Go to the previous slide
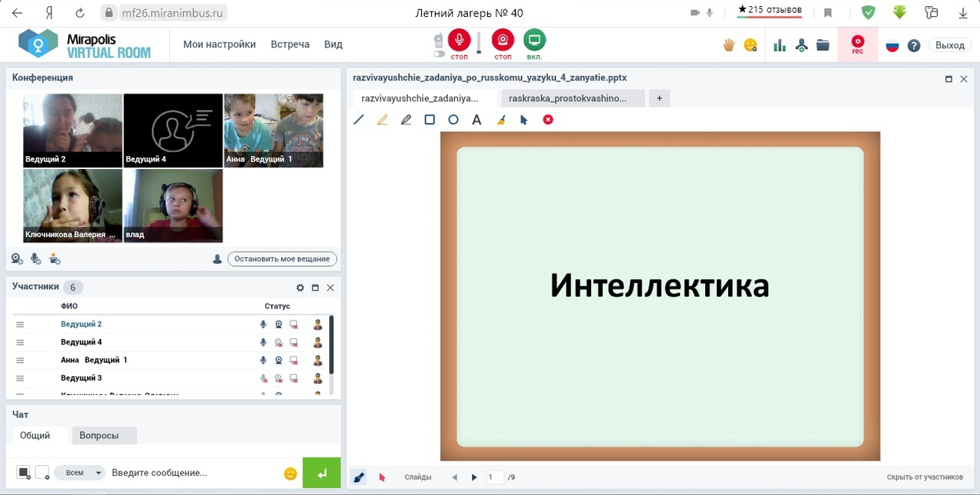This screenshot has width=980, height=495. pyautogui.click(x=455, y=477)
